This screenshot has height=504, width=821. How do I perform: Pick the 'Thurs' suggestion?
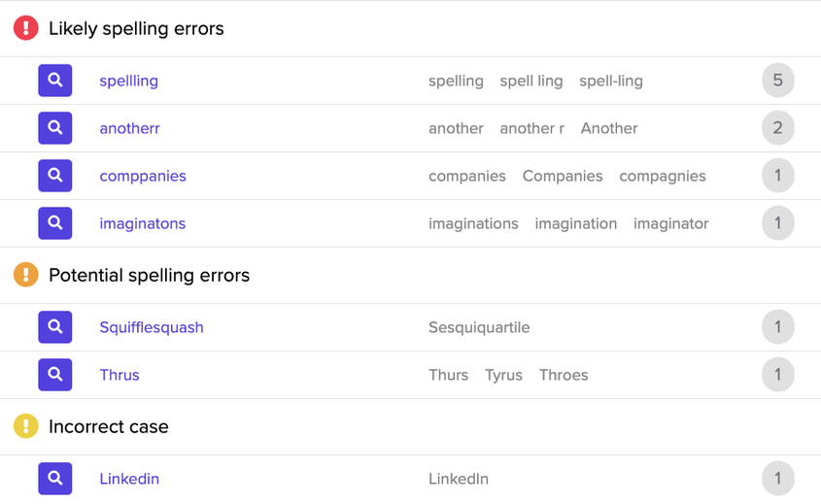(449, 375)
